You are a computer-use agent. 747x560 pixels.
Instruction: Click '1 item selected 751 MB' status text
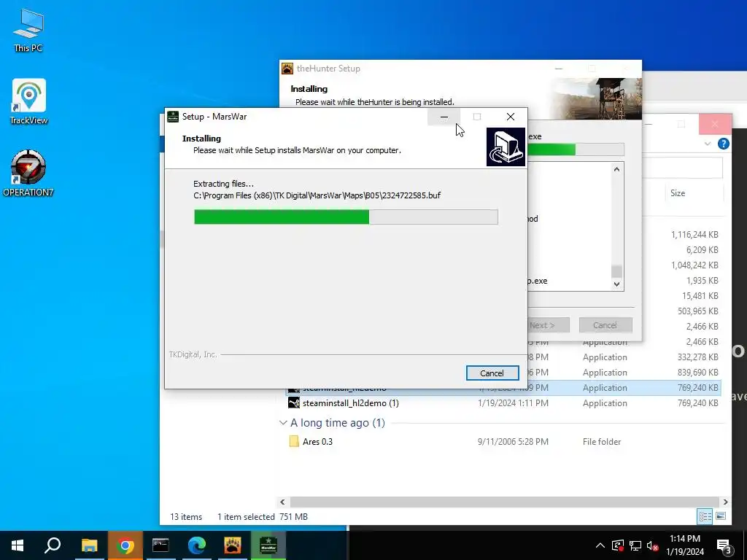(263, 517)
